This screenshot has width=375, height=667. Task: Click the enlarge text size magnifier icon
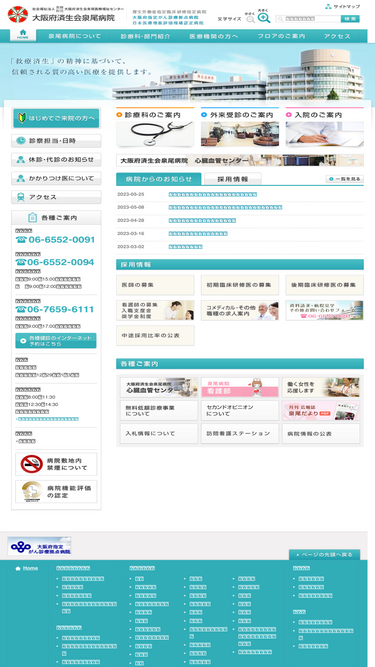(264, 18)
